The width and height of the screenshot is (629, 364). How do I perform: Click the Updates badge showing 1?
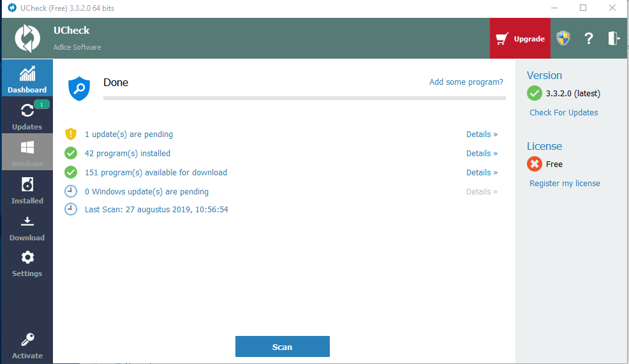(x=41, y=105)
